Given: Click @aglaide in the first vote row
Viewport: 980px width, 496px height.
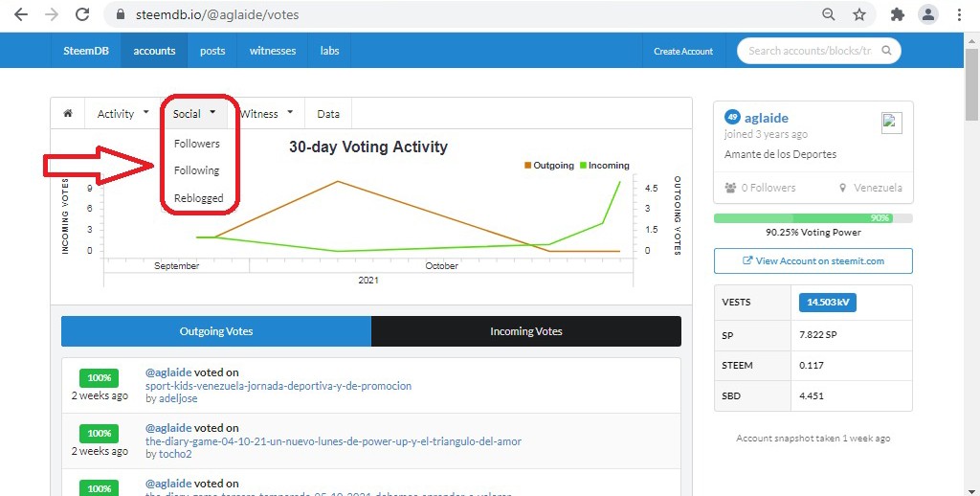Looking at the screenshot, I should pos(168,372).
